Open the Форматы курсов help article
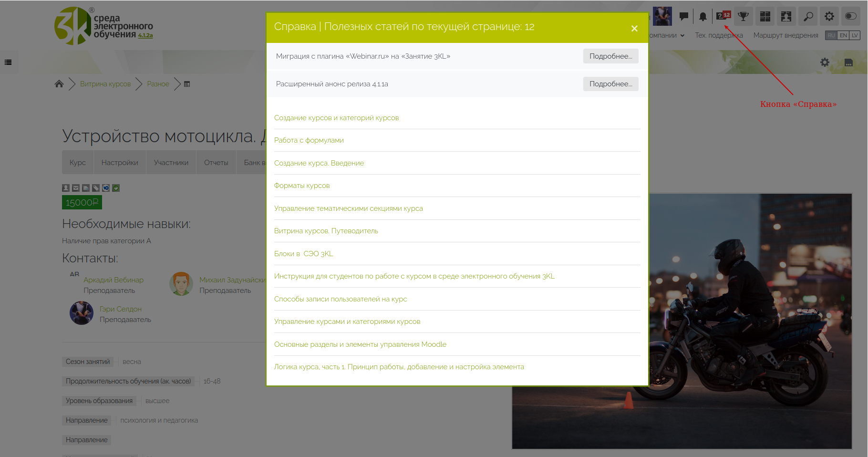The height and width of the screenshot is (457, 868). [x=302, y=186]
